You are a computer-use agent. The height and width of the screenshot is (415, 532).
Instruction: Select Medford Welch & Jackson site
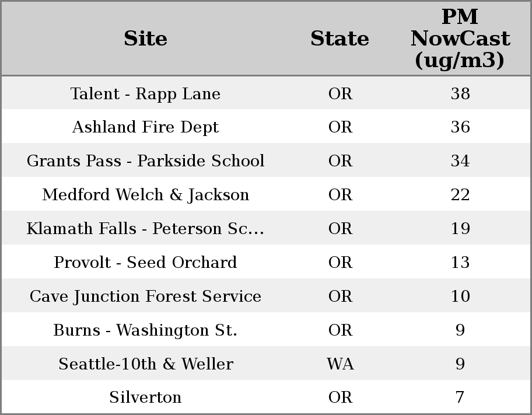145,195
